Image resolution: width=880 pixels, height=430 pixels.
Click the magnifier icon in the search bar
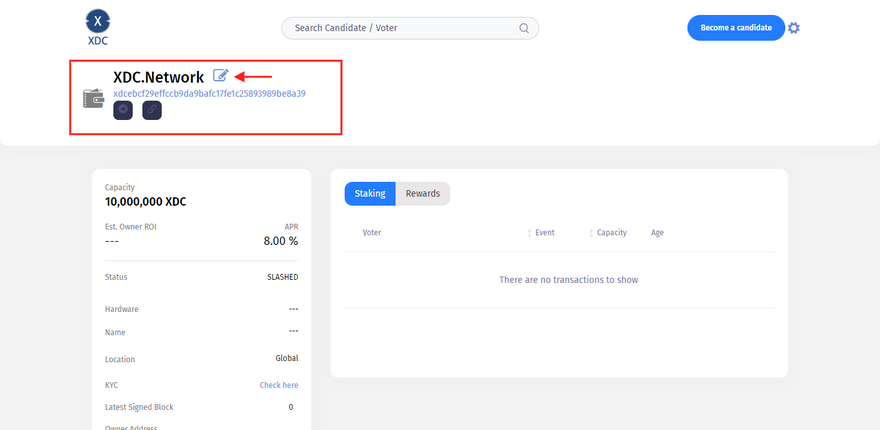pyautogui.click(x=524, y=28)
